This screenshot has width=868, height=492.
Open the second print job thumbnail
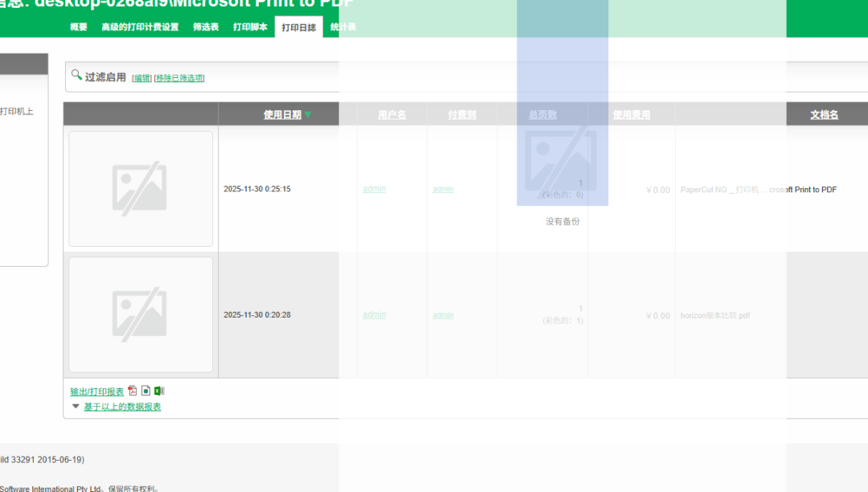click(x=141, y=314)
